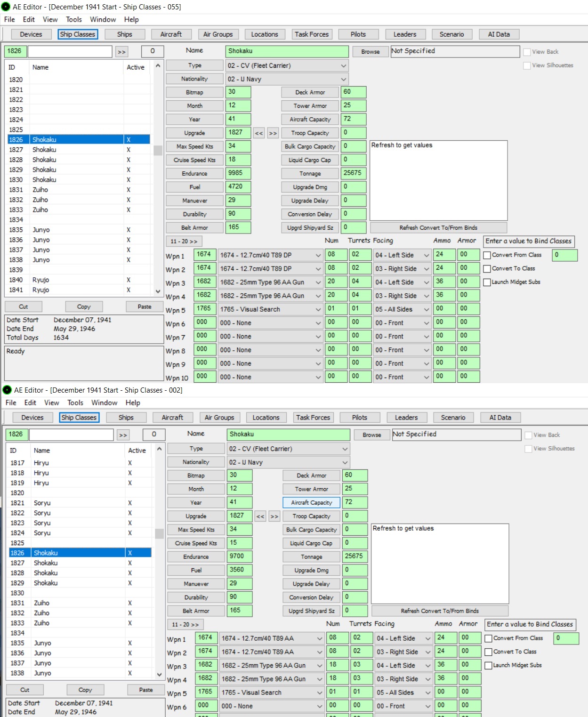
Task: Click the >> upgrade next button in top window
Action: point(273,133)
